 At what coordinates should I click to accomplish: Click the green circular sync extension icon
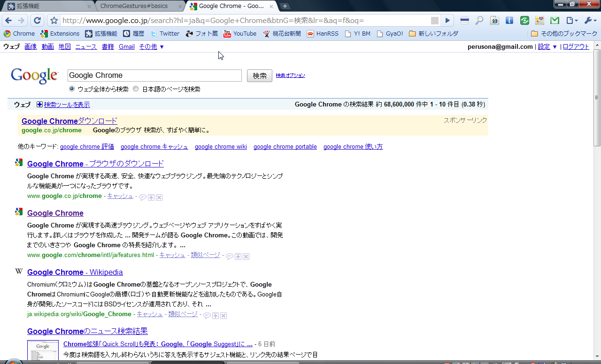tap(524, 21)
